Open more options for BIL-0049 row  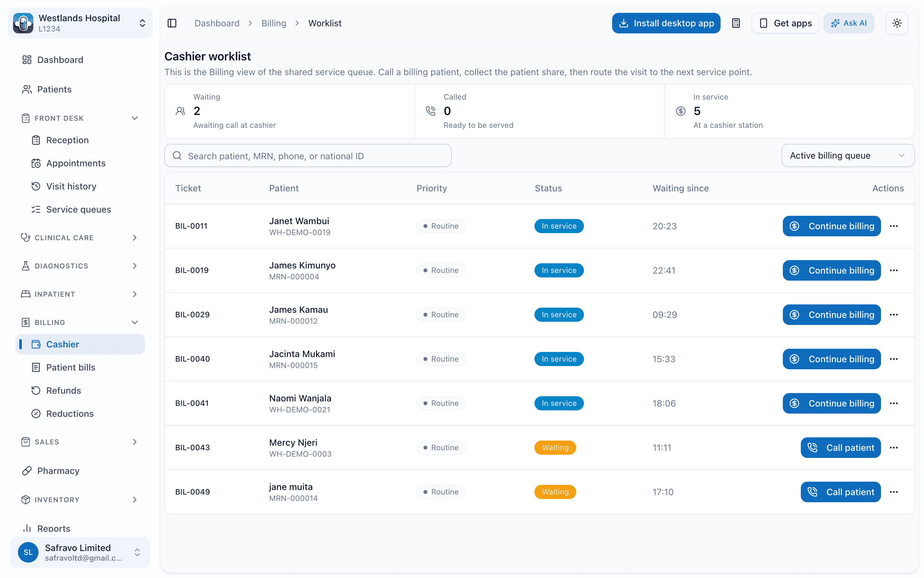[x=894, y=492]
